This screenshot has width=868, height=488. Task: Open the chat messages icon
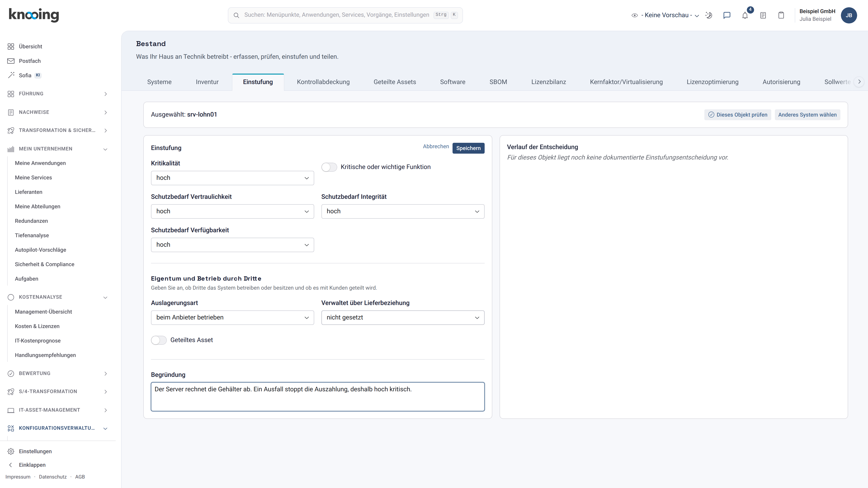coord(727,15)
